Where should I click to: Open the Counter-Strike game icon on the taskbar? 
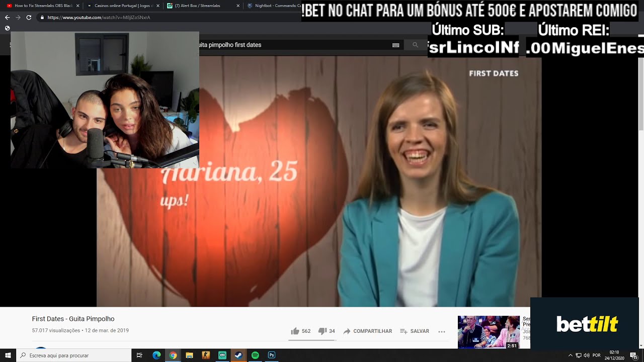[206, 355]
